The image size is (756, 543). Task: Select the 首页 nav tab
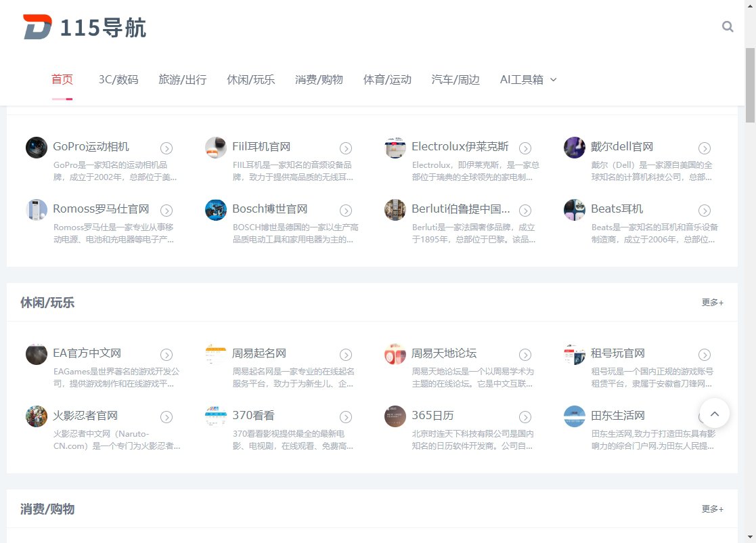[62, 80]
